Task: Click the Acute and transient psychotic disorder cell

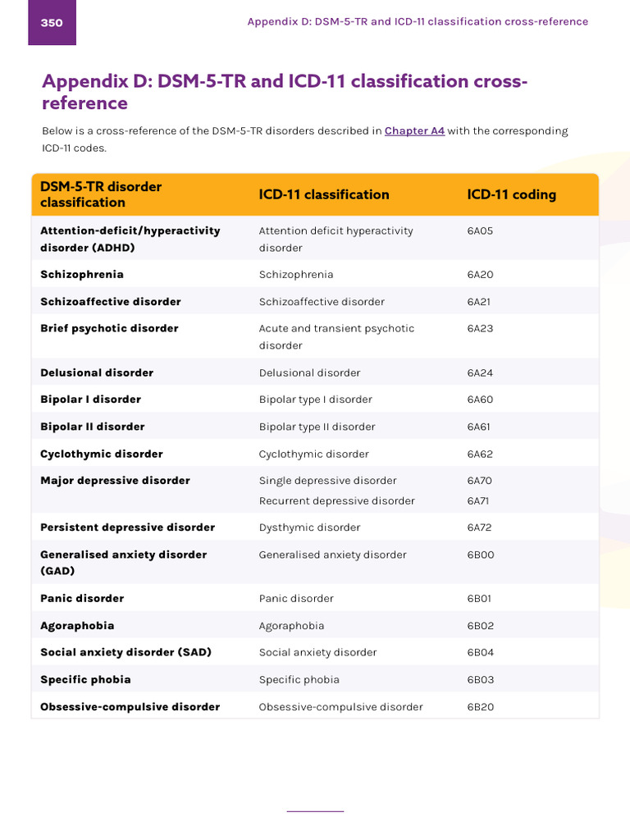Action: (x=336, y=336)
